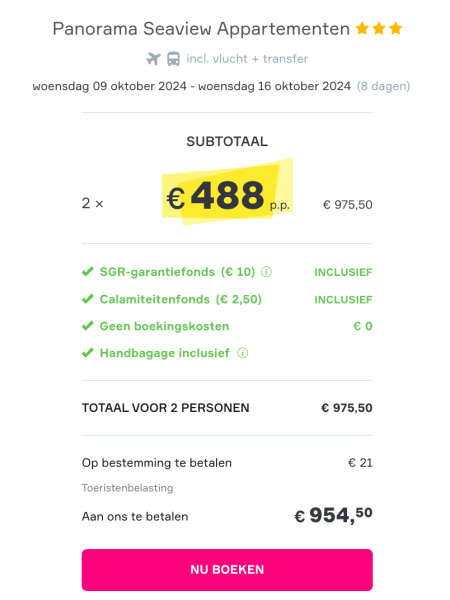Click the Calamiteitenfonds (€ 2,50) label
Screen dimensions: 450x600
[181, 299]
